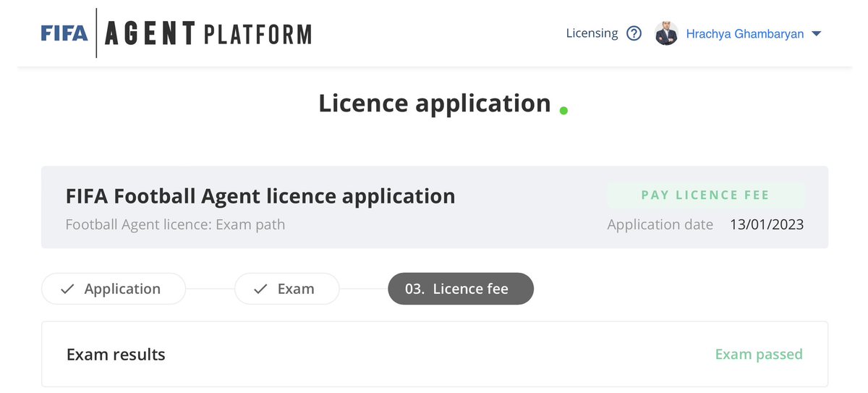Click the Licence application page title
The height and width of the screenshot is (393, 868).
coord(435,103)
